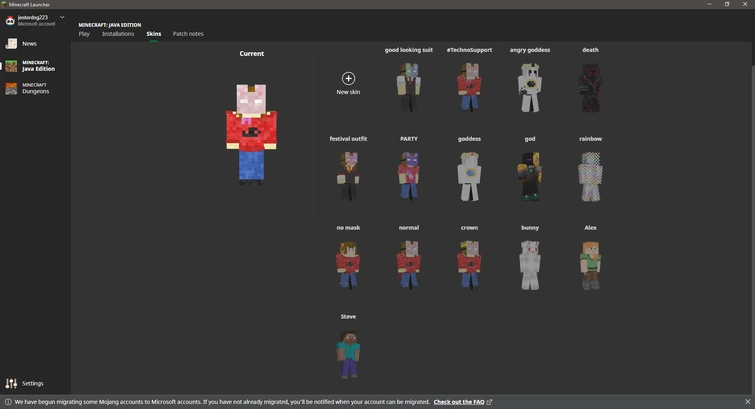Choose the festival outfit skin
The image size is (755, 409).
click(x=348, y=176)
